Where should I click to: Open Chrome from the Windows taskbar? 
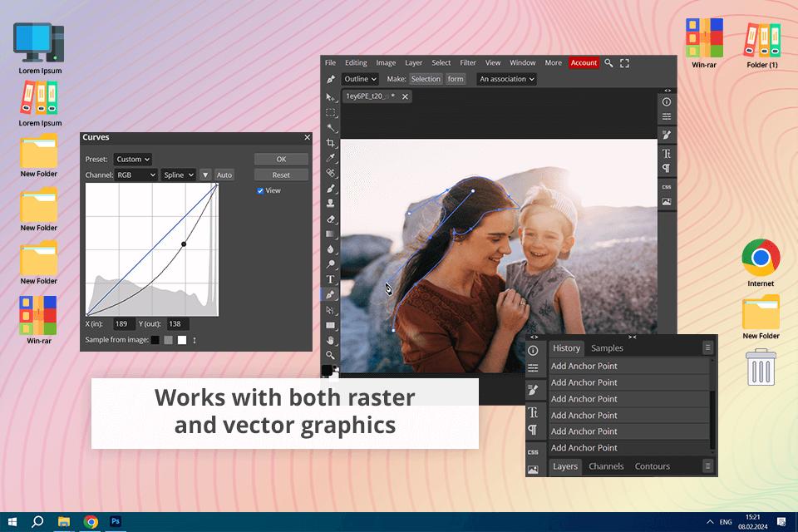pyautogui.click(x=91, y=521)
